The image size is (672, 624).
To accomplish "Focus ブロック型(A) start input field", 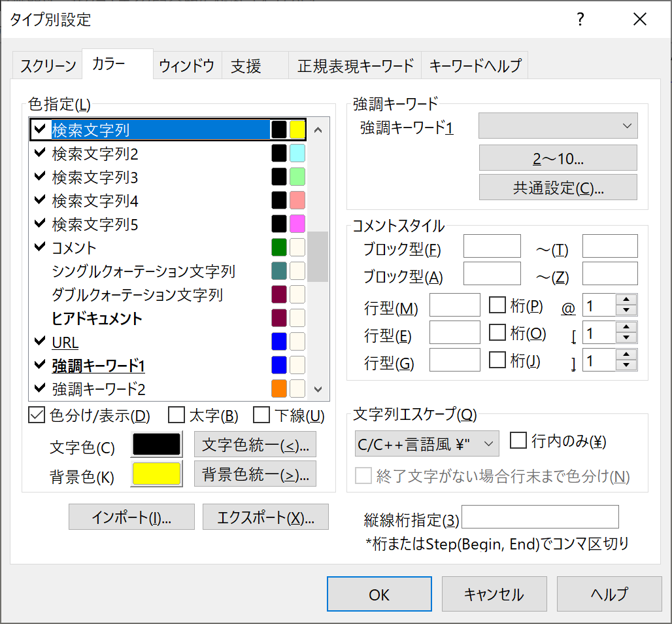I will tap(492, 273).
